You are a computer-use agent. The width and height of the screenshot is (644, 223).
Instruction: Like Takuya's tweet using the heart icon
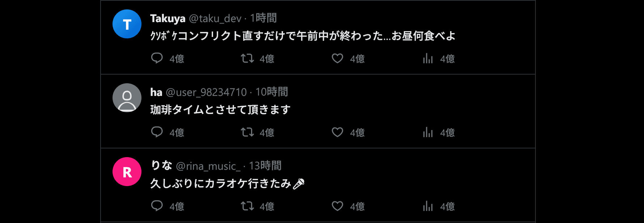click(338, 58)
